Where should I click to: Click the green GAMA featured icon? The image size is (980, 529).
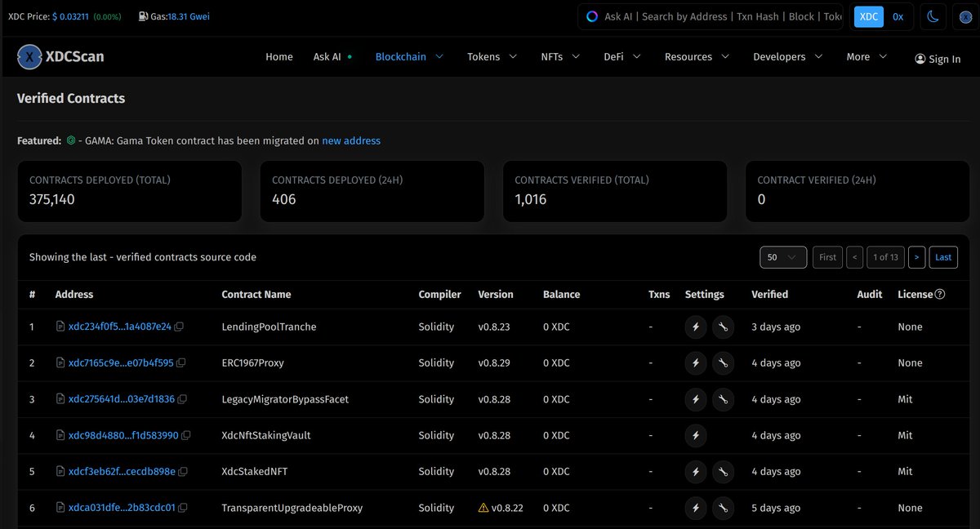pyautogui.click(x=71, y=140)
